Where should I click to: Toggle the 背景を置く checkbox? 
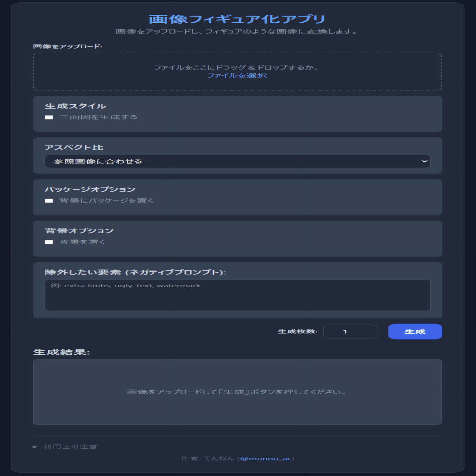49,242
